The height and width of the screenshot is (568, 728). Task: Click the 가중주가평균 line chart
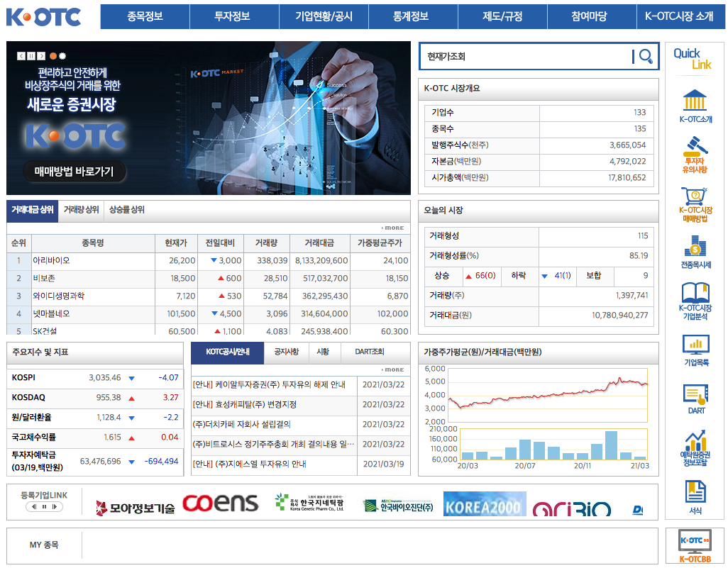(x=548, y=396)
